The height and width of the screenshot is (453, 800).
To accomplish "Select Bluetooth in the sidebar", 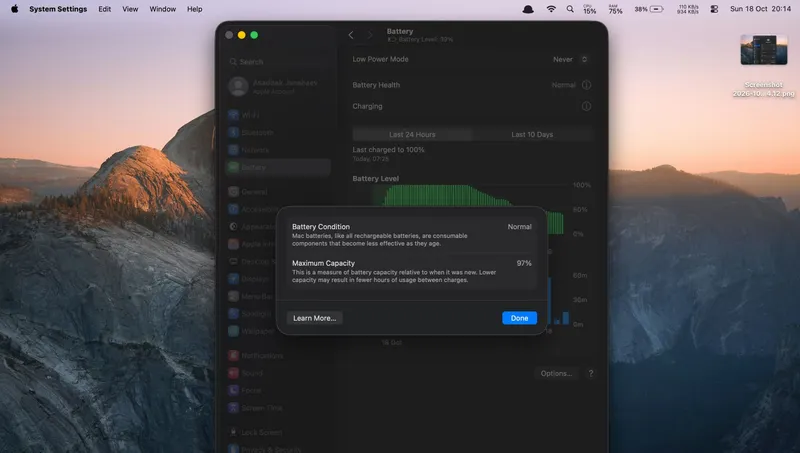I will pyautogui.click(x=278, y=132).
